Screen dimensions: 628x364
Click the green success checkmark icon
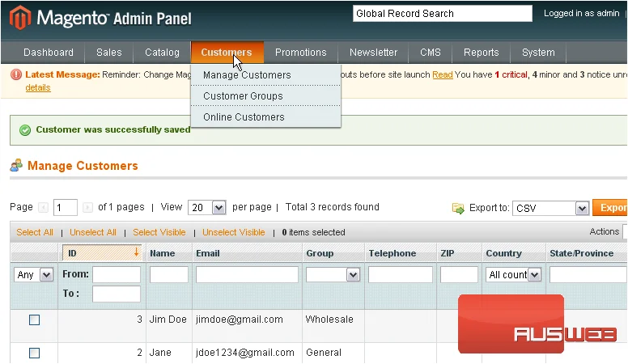[25, 130]
